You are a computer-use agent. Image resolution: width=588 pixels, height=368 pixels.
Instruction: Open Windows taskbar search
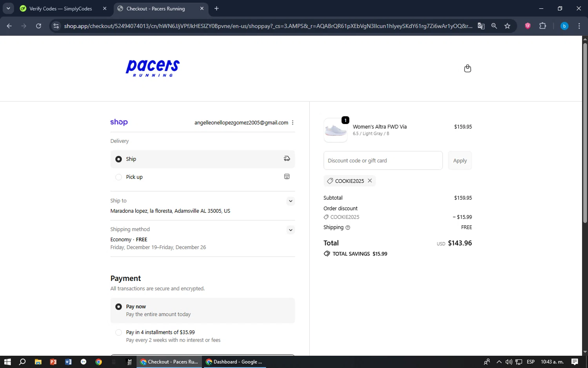(x=22, y=362)
